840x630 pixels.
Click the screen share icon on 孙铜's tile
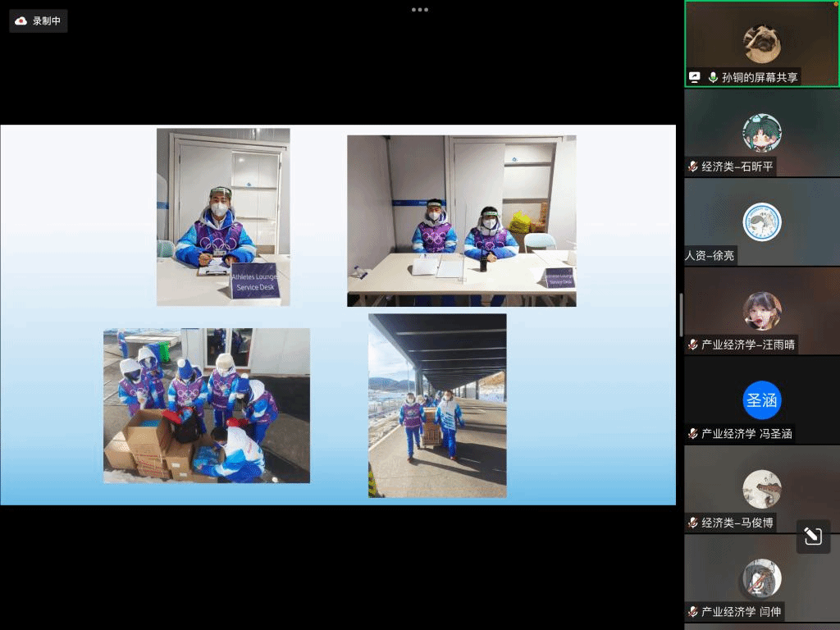[695, 77]
